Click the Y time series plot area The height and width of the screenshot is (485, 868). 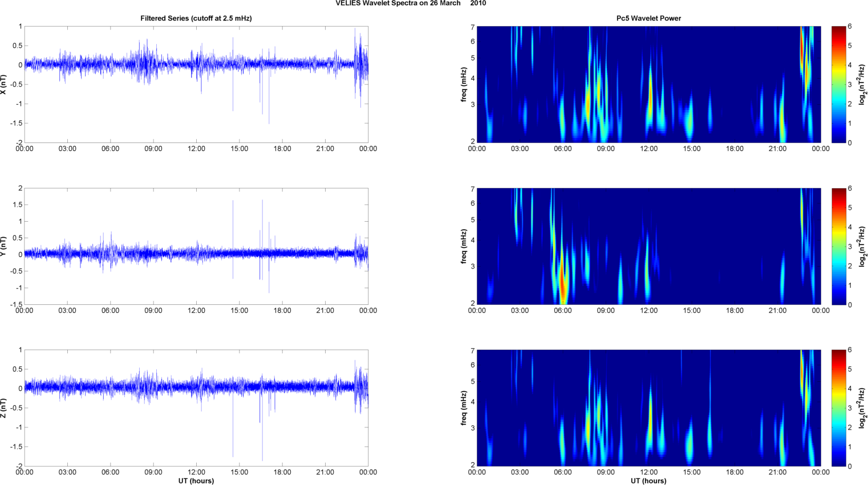tap(196, 246)
